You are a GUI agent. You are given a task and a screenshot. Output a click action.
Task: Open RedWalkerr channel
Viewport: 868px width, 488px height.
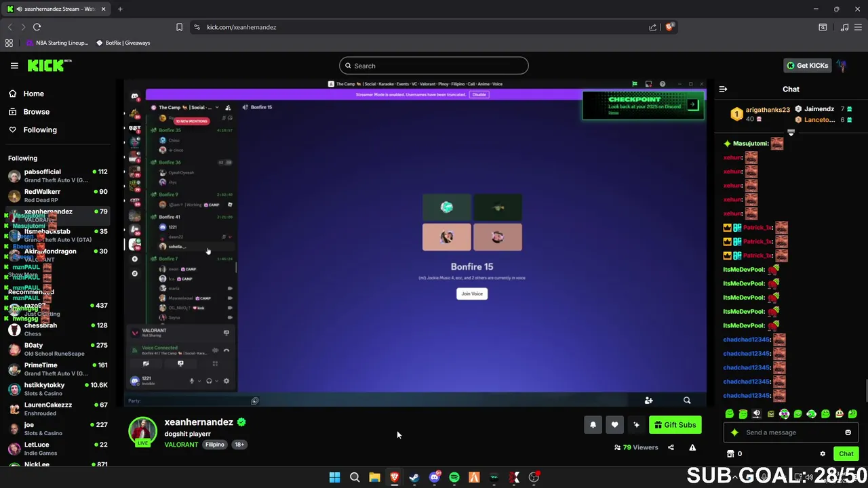57,196
